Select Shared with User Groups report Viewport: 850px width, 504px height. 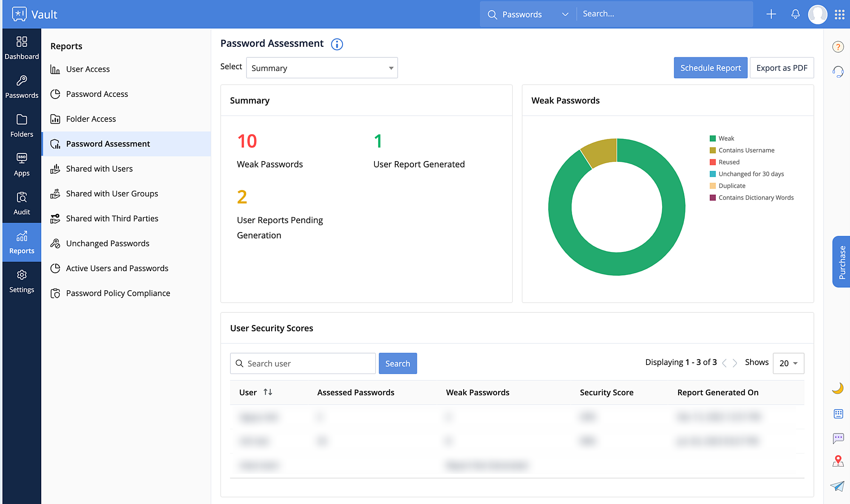112,194
